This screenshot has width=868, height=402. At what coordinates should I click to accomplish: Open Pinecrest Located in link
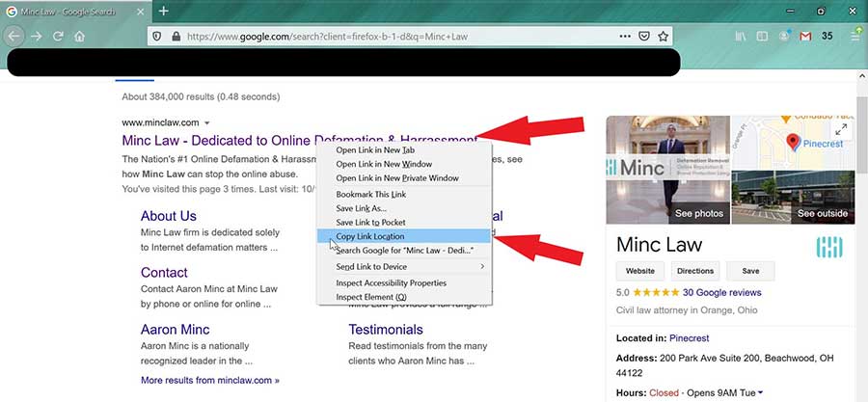[x=690, y=337]
